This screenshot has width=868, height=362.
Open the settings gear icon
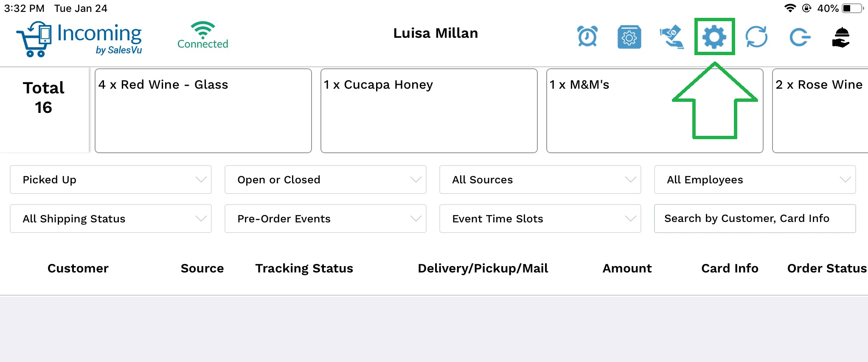coord(714,37)
